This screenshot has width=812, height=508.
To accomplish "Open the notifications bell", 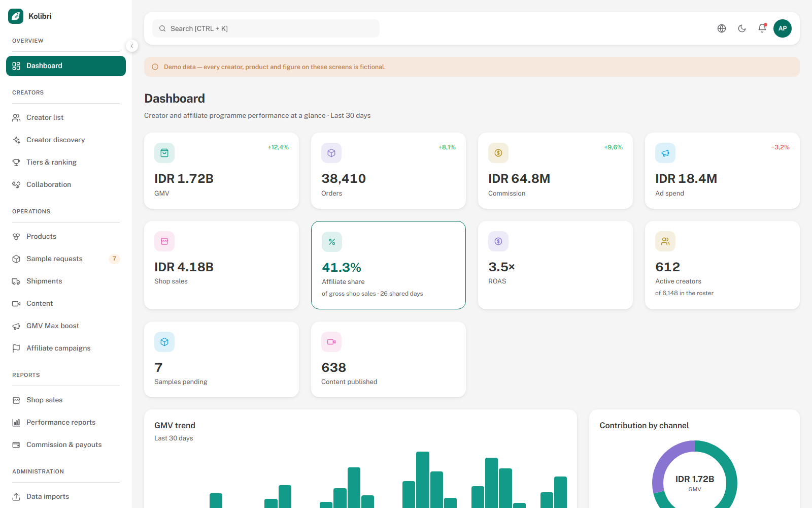I will 762,28.
